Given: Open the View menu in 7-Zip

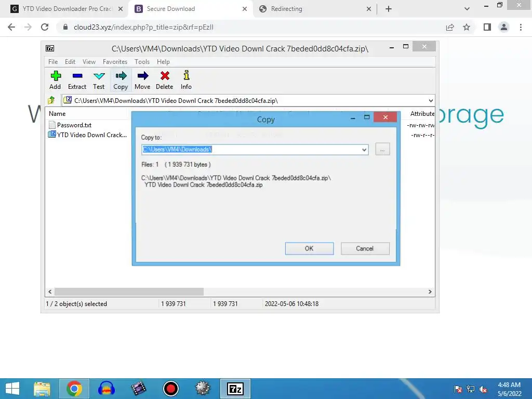Looking at the screenshot, I should [x=89, y=62].
